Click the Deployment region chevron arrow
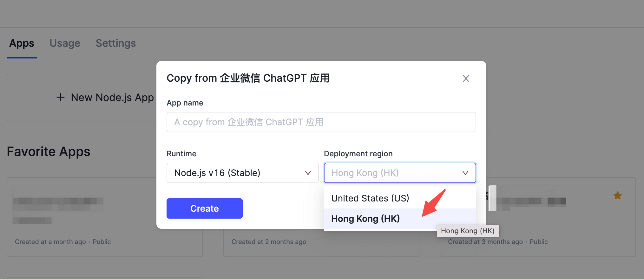Image resolution: width=644 pixels, height=279 pixels. (x=465, y=173)
